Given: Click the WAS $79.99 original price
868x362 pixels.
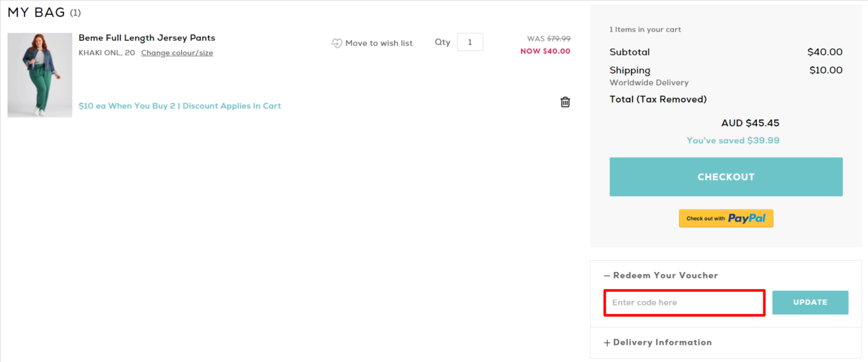Looking at the screenshot, I should 548,39.
